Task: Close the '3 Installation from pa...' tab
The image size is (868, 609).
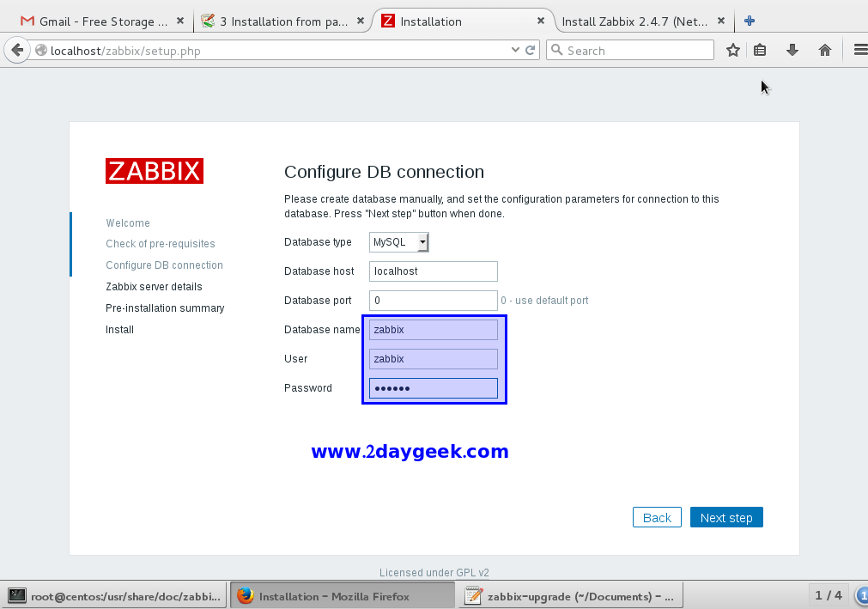Action: [x=361, y=21]
